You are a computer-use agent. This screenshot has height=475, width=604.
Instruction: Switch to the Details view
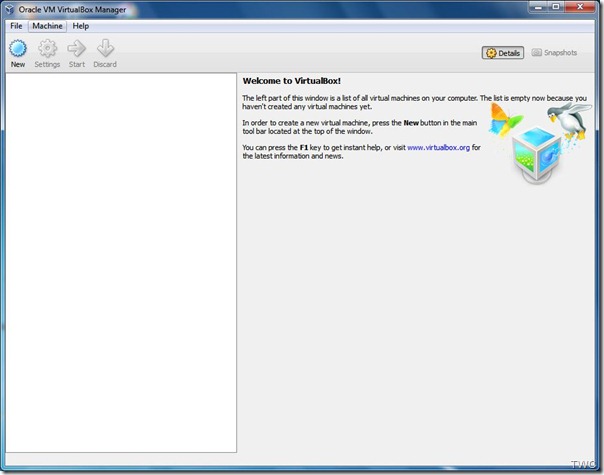coord(503,53)
